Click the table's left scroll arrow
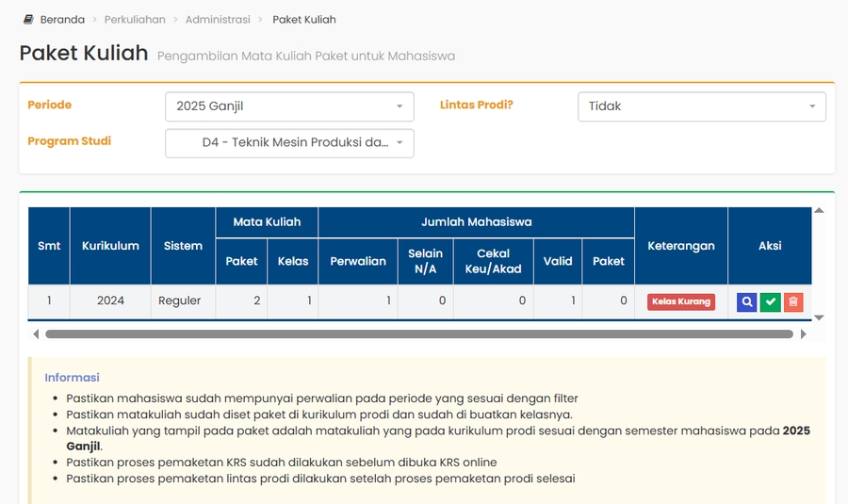 (36, 334)
